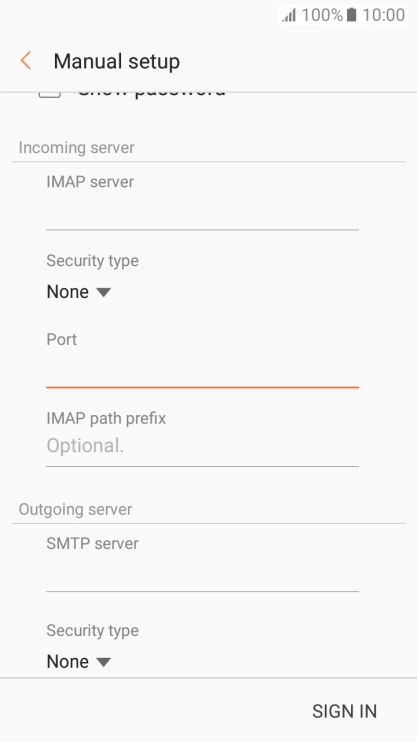Viewport: 417px width, 742px height.
Task: Tap the outgoing Security type dropdown triangle
Action: [x=103, y=662]
